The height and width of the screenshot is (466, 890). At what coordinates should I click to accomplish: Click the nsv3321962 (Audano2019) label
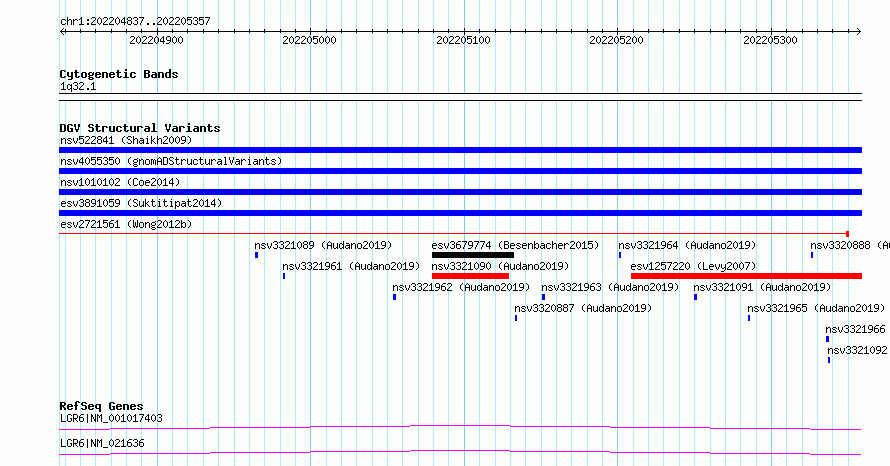[461, 287]
